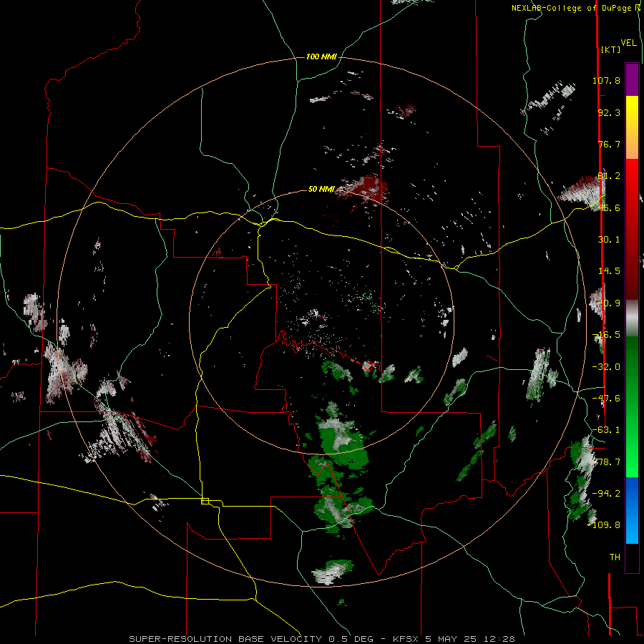The width and height of the screenshot is (644, 644).
Task: Click the -63.1 velocity scale value
Action: click(606, 430)
